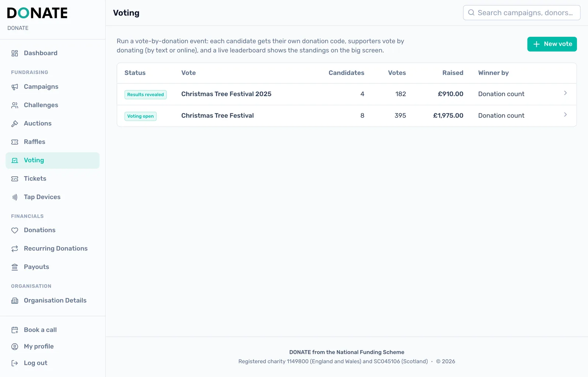The height and width of the screenshot is (377, 588).
Task: Open My profile link
Action: pos(53,346)
